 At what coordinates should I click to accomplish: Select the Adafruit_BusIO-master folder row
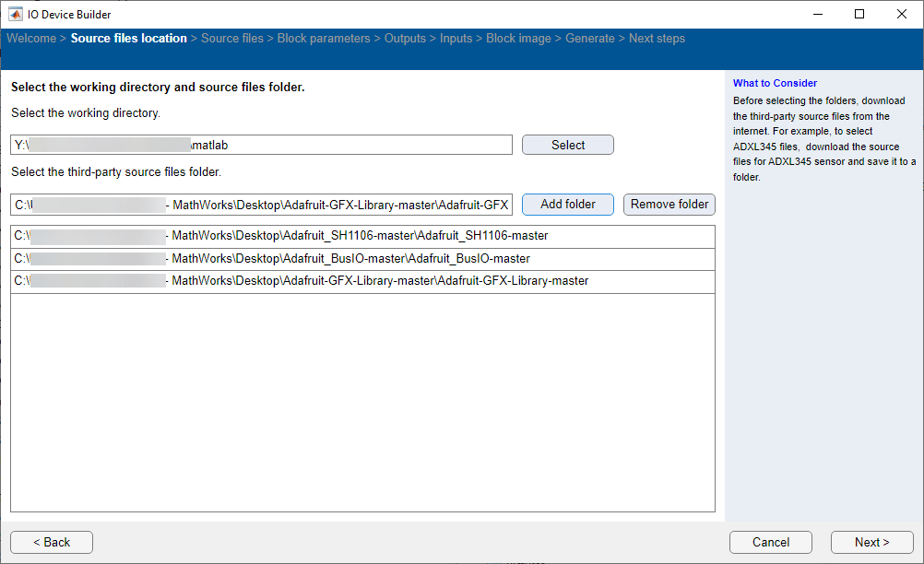pyautogui.click(x=361, y=259)
